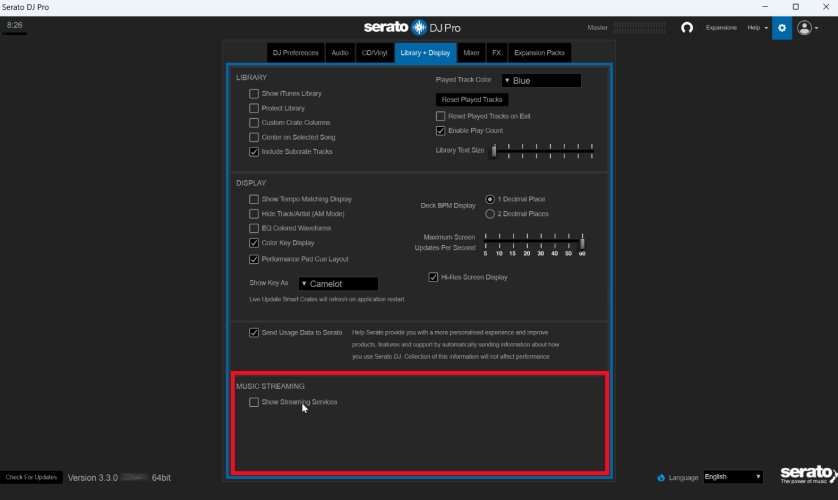Click the 'Version 3.3.0' text
Viewport: 838px width, 500px height.
(x=92, y=478)
